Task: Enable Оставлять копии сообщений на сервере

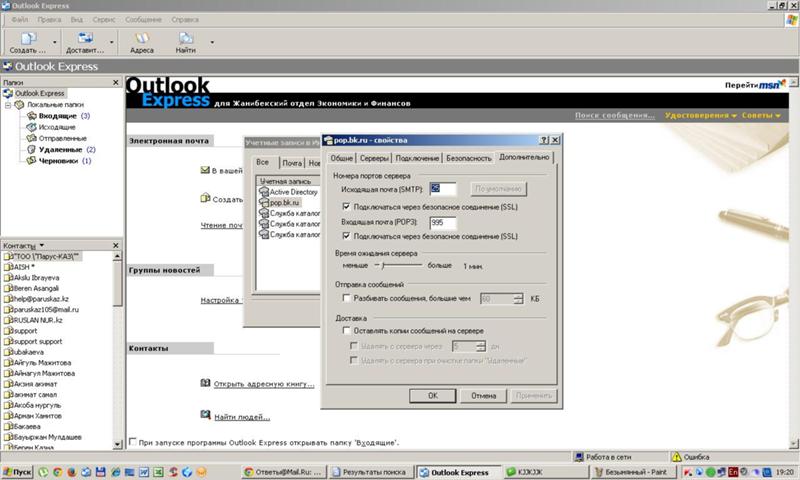Action: [346, 331]
